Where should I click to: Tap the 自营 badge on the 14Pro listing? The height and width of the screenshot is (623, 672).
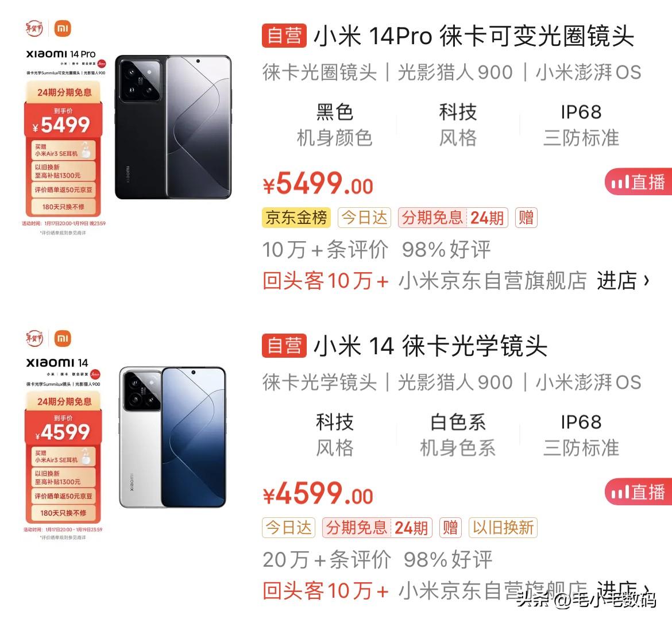284,36
